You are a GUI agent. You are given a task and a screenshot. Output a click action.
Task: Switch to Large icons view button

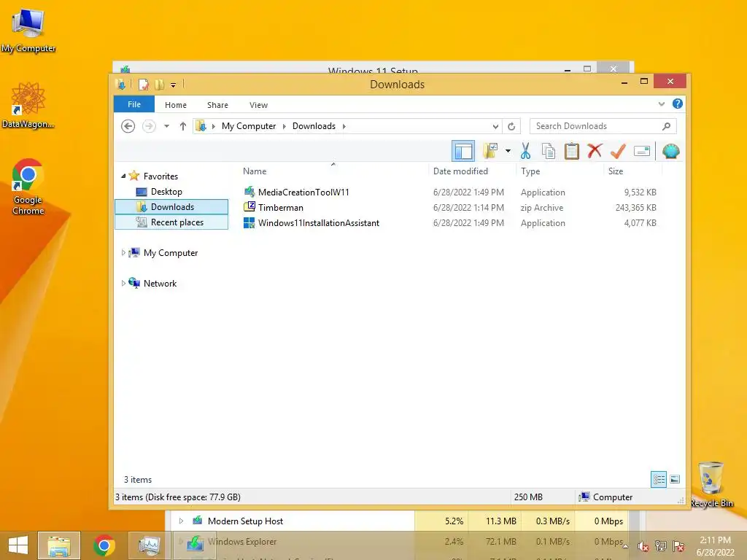pyautogui.click(x=675, y=480)
